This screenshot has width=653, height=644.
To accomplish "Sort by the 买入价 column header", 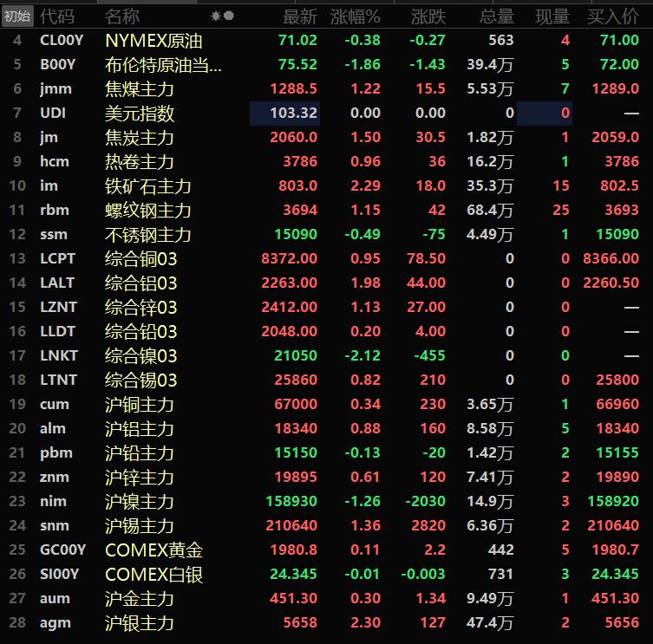I will [612, 16].
